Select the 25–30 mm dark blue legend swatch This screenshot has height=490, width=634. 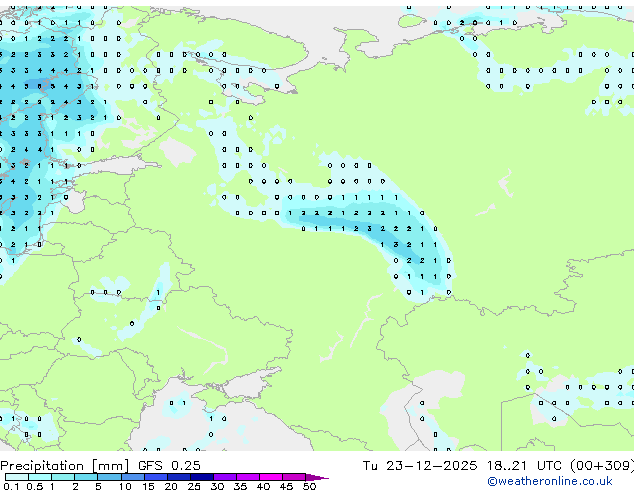click(202, 477)
